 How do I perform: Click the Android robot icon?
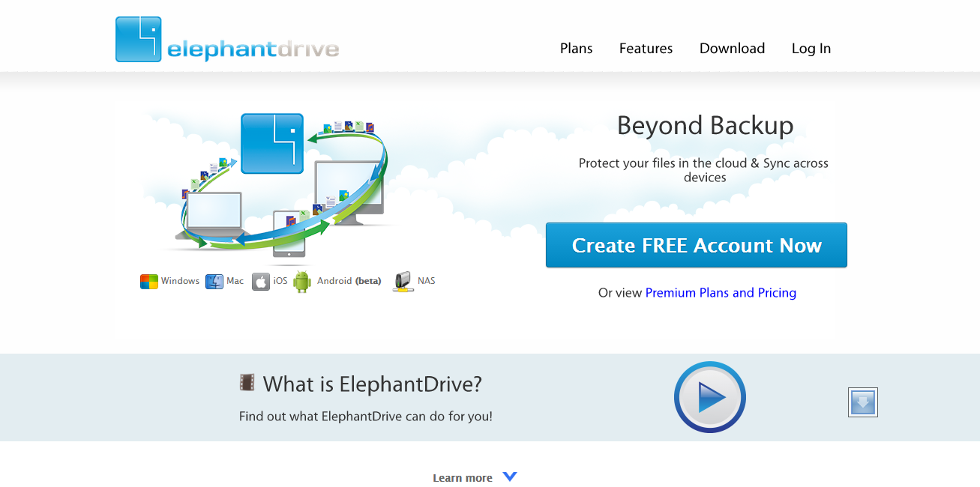click(x=302, y=282)
